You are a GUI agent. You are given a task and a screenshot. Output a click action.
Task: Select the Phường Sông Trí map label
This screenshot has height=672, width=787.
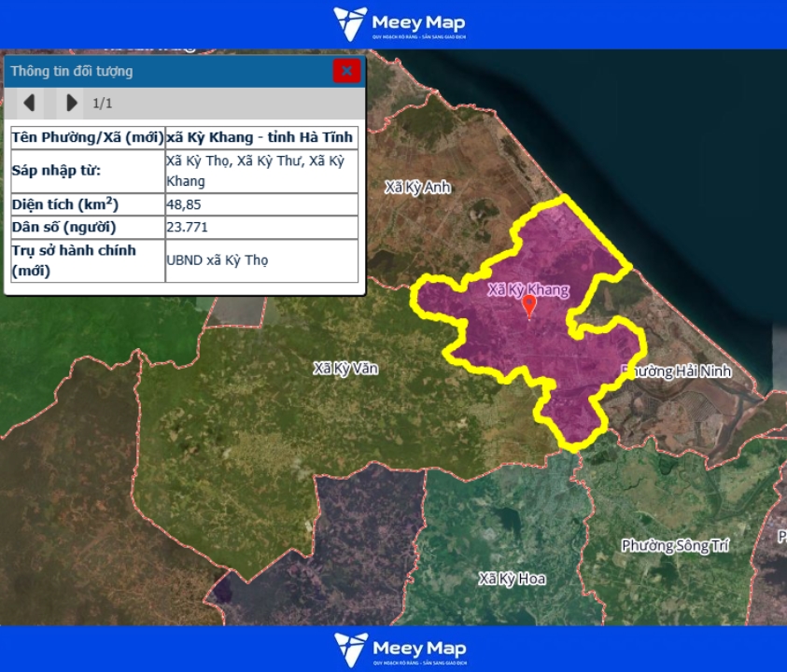click(x=675, y=546)
